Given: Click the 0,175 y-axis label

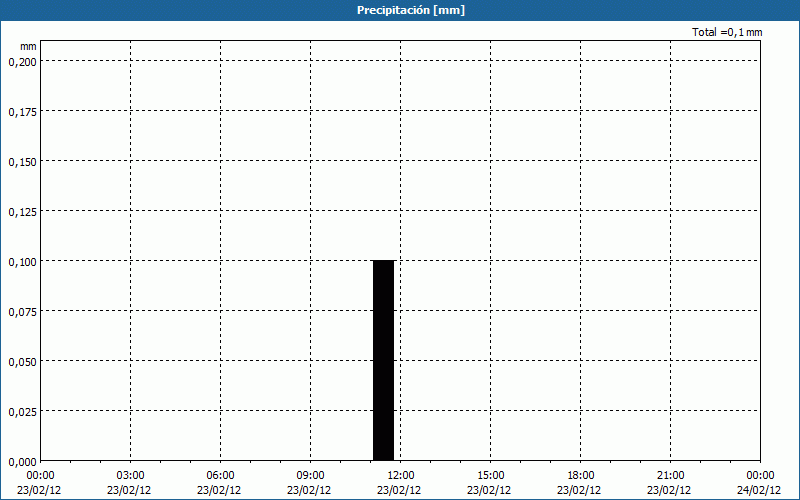Looking at the screenshot, I should click(22, 111).
